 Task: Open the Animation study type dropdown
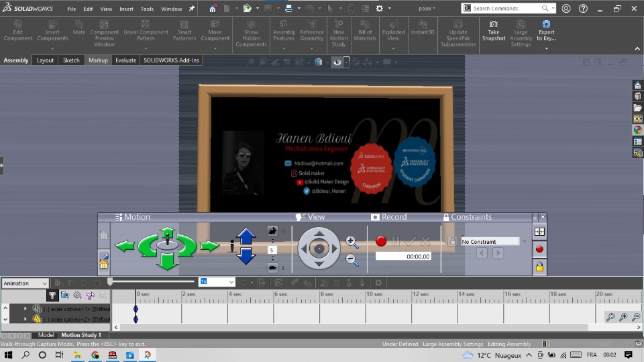(x=25, y=283)
